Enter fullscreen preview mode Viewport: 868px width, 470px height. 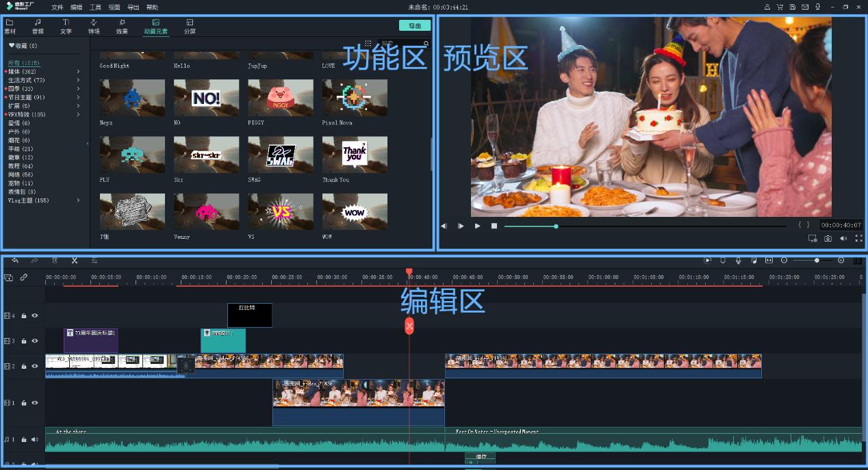click(x=860, y=238)
